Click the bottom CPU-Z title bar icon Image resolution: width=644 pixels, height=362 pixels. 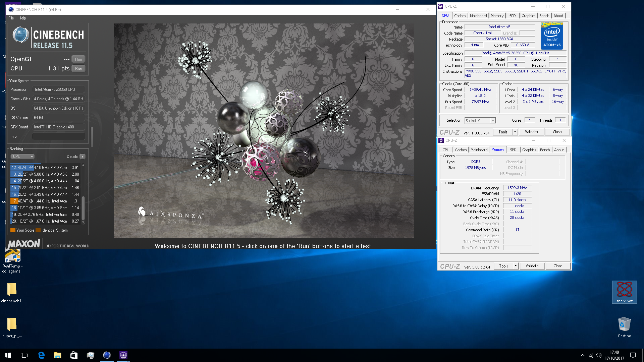click(441, 140)
